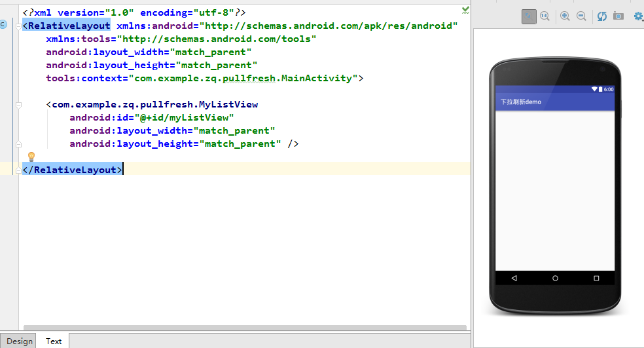
Task: Click the white list area in phone preview
Action: click(555, 191)
